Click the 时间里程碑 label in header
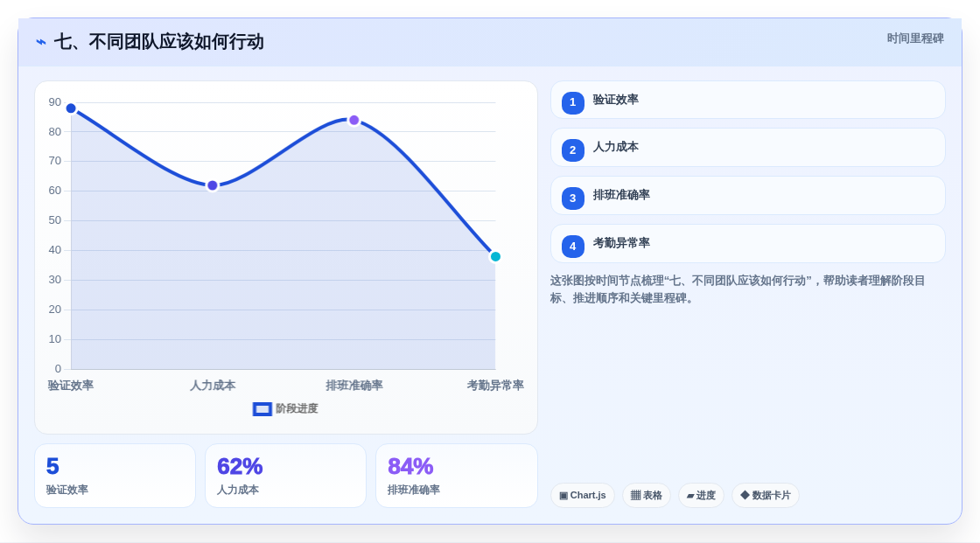This screenshot has height=543, width=980. click(915, 38)
